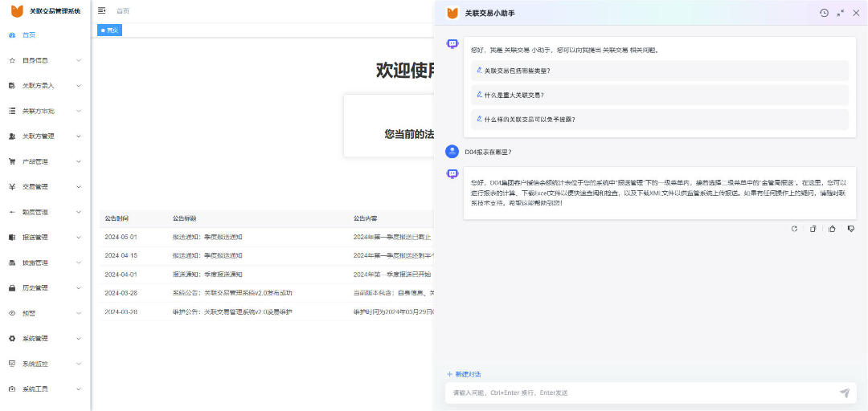Click the send paper-plane icon
This screenshot has width=868, height=411.
point(845,393)
